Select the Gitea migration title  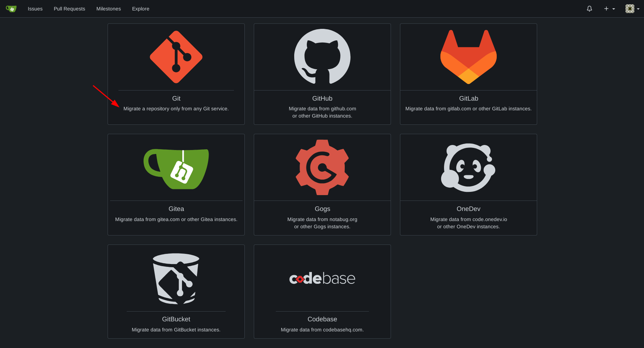[x=176, y=209]
